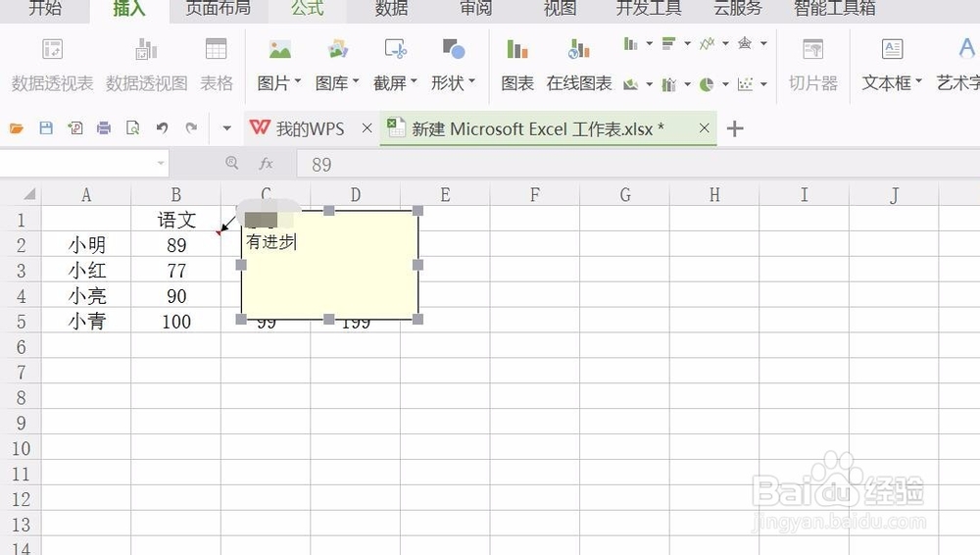
Task: Click the open folder icon
Action: (17, 128)
